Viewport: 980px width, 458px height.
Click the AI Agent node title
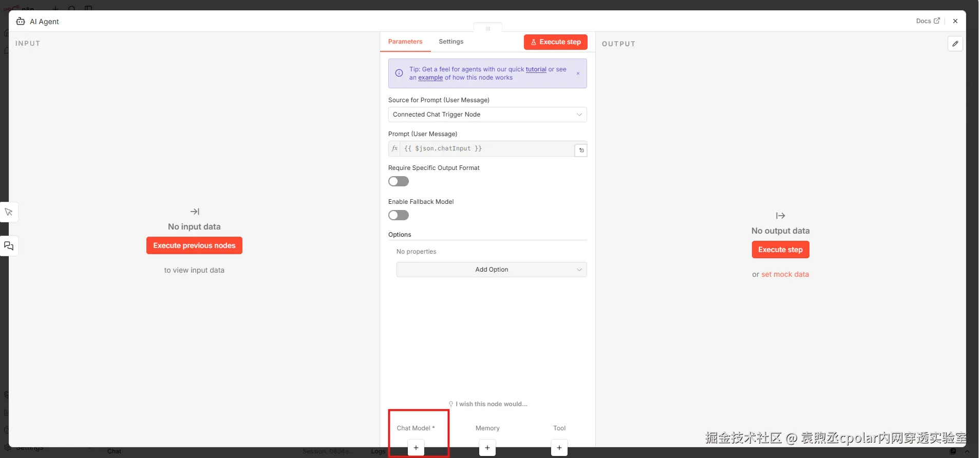coord(44,22)
